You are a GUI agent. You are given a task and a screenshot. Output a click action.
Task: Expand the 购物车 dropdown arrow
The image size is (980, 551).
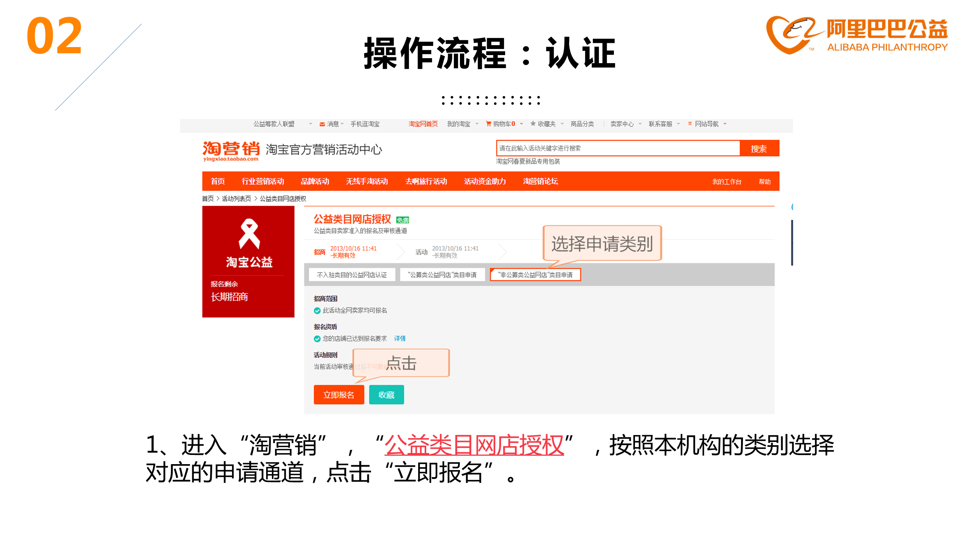[x=521, y=124]
